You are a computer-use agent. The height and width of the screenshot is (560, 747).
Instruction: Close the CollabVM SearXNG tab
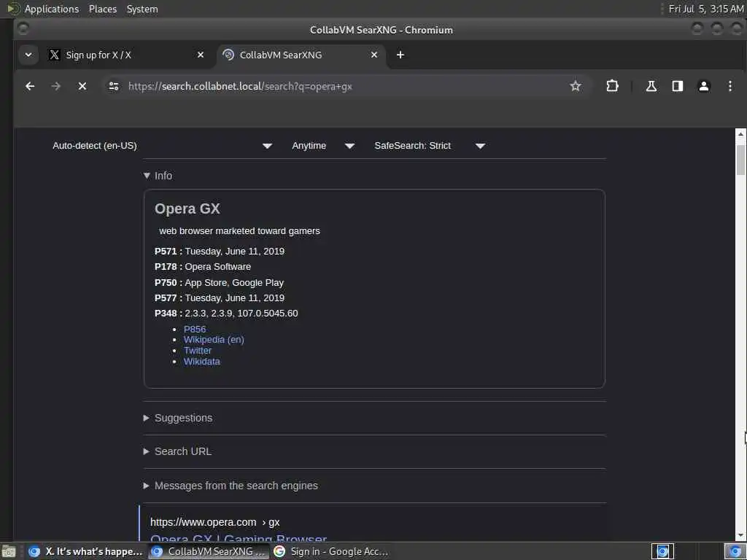click(374, 55)
